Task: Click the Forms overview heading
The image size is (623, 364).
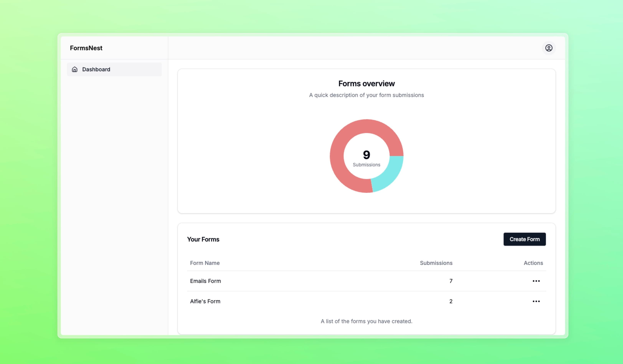Action: (366, 83)
